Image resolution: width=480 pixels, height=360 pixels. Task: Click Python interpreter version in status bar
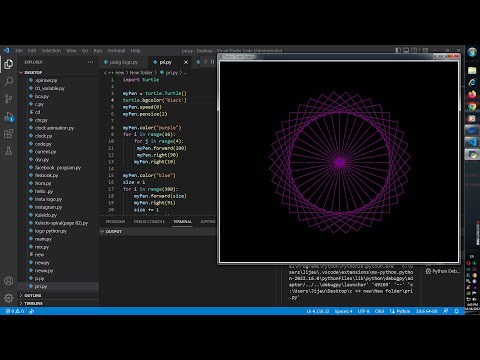click(x=426, y=311)
